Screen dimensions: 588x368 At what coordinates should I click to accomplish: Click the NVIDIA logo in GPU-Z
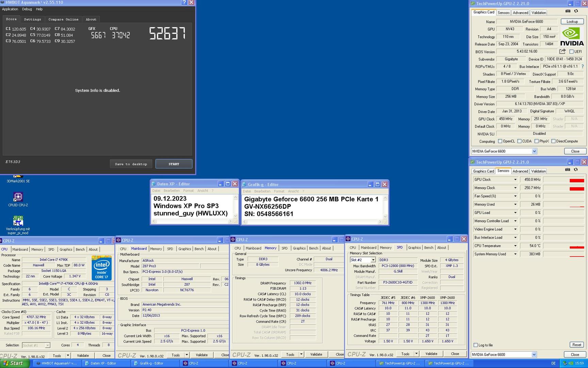coord(572,37)
